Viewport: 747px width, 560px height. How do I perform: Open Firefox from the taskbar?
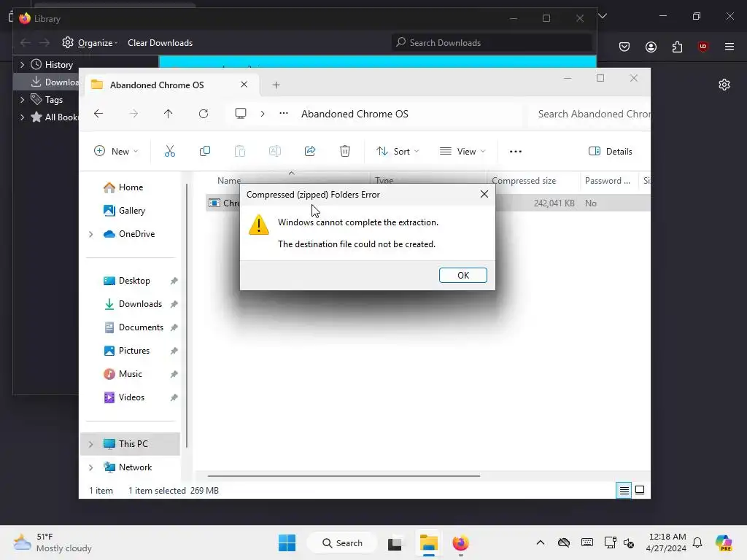coord(460,542)
